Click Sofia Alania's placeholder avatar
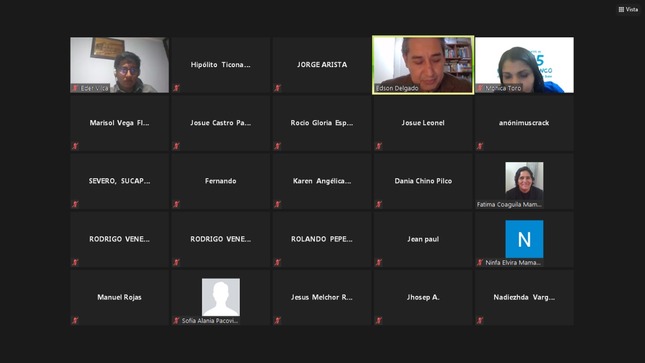The height and width of the screenshot is (363, 645). coord(220,297)
